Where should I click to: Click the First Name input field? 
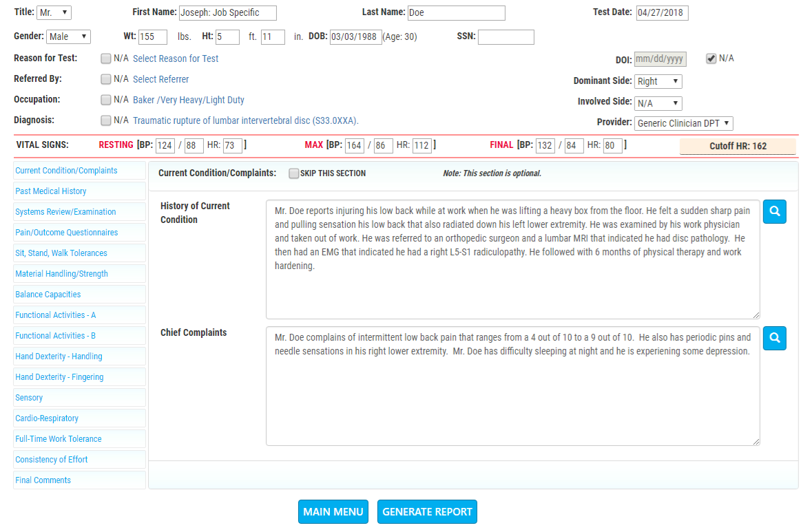pos(228,13)
